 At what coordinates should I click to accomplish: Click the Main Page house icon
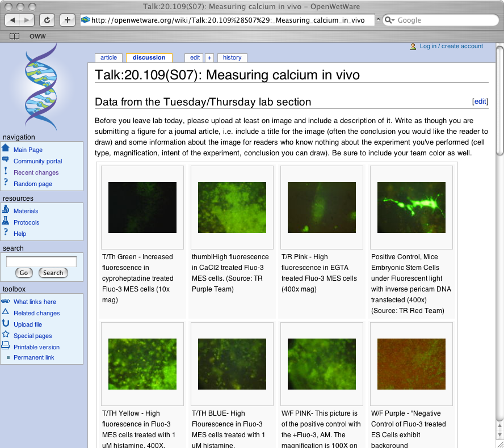click(x=6, y=149)
